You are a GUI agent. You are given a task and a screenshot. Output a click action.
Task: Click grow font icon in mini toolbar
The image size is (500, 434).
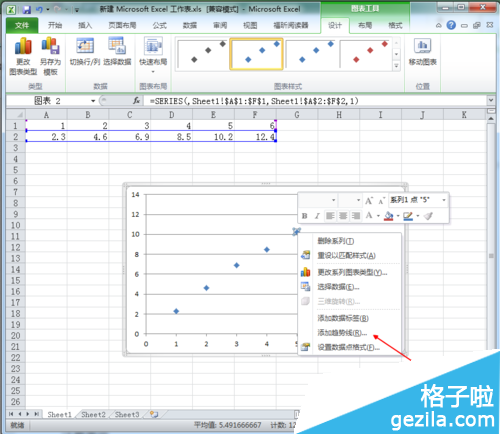(369, 200)
